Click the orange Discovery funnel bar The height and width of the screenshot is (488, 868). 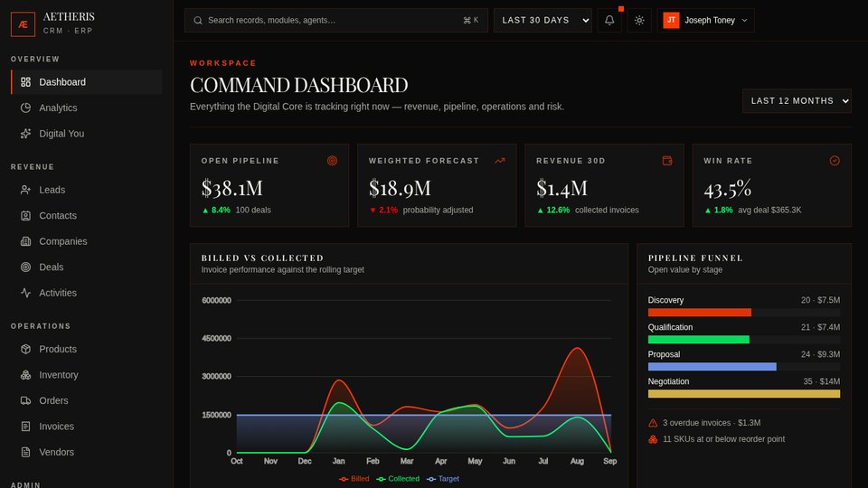pos(700,313)
